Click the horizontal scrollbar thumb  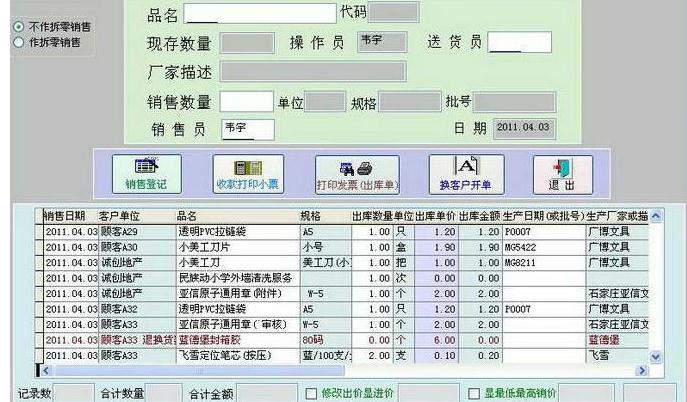click(198, 371)
